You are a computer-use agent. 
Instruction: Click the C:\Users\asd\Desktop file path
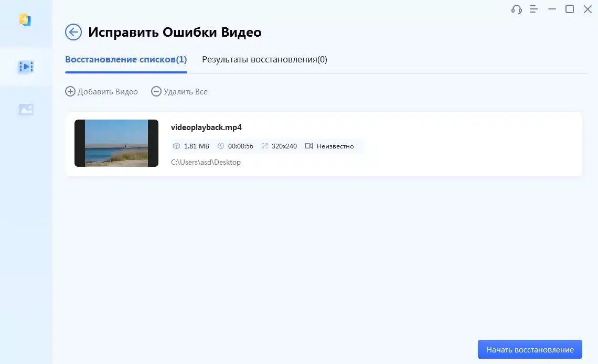(206, 163)
